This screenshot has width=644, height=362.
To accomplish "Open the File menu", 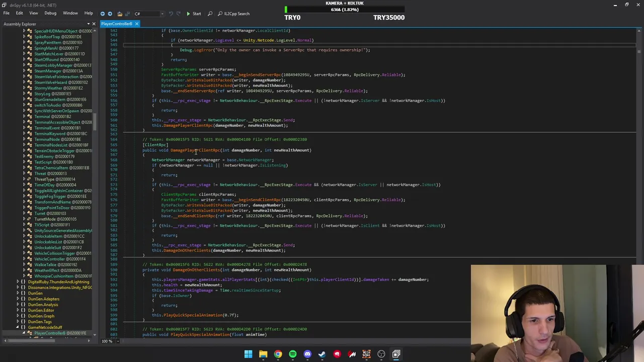I will pyautogui.click(x=7, y=13).
